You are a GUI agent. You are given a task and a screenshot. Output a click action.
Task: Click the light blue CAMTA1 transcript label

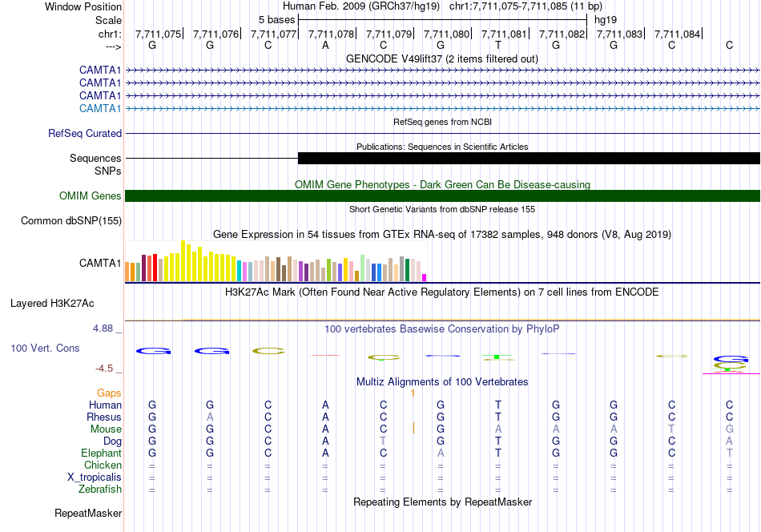pos(100,108)
